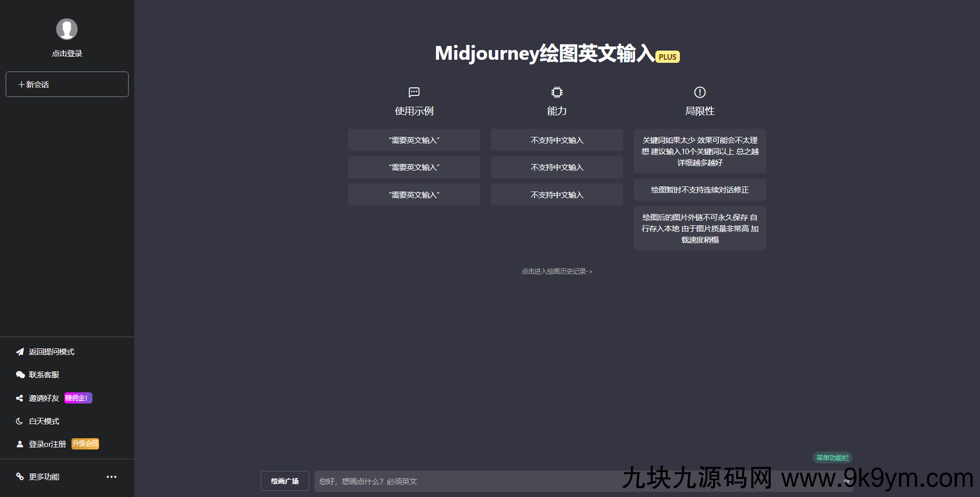Click the 点击登录 login text
The height and width of the screenshot is (497, 980).
coord(67,54)
